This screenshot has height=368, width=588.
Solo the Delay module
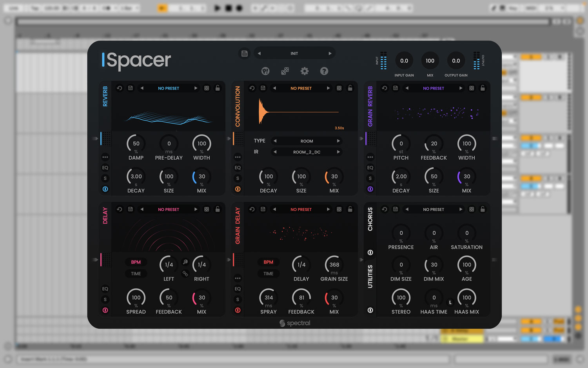click(105, 299)
